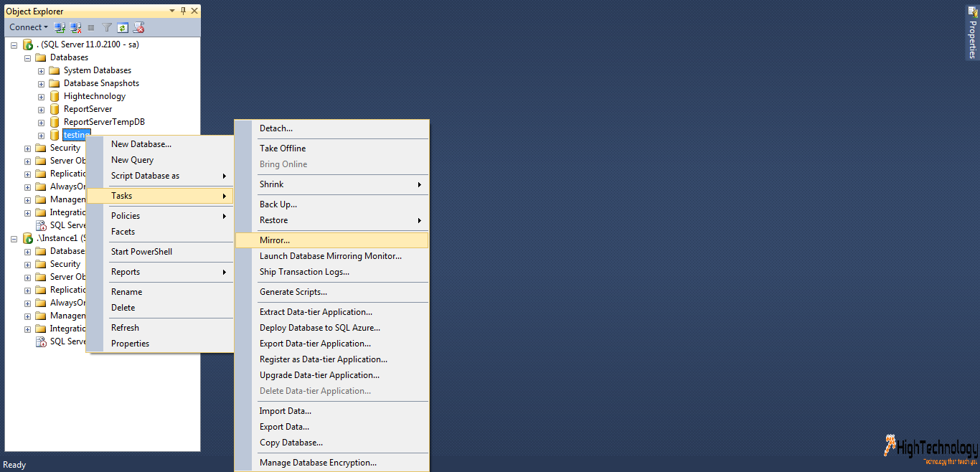Click the Tasks context menu entry
Image resolution: width=980 pixels, height=472 pixels.
pyautogui.click(x=160, y=196)
